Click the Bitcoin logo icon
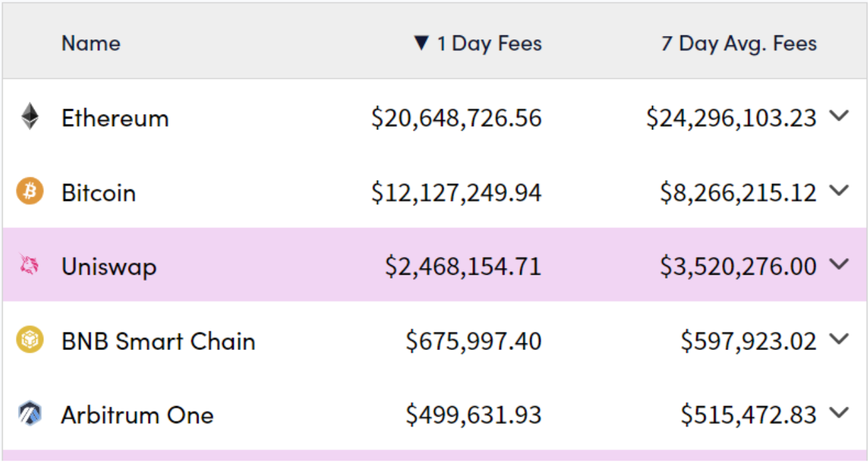 point(29,192)
